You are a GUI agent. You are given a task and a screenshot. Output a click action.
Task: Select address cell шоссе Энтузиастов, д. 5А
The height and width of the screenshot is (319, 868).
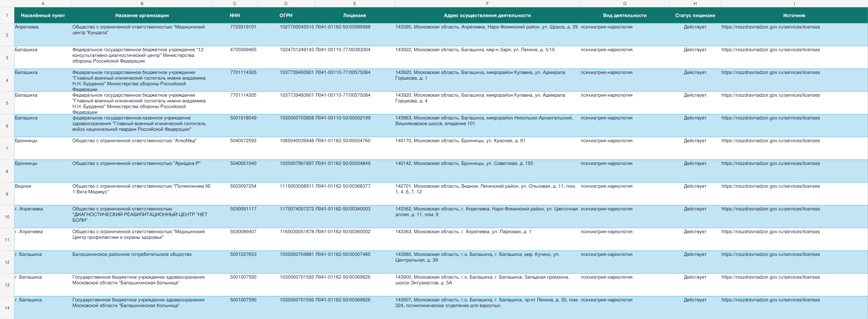coord(487,285)
